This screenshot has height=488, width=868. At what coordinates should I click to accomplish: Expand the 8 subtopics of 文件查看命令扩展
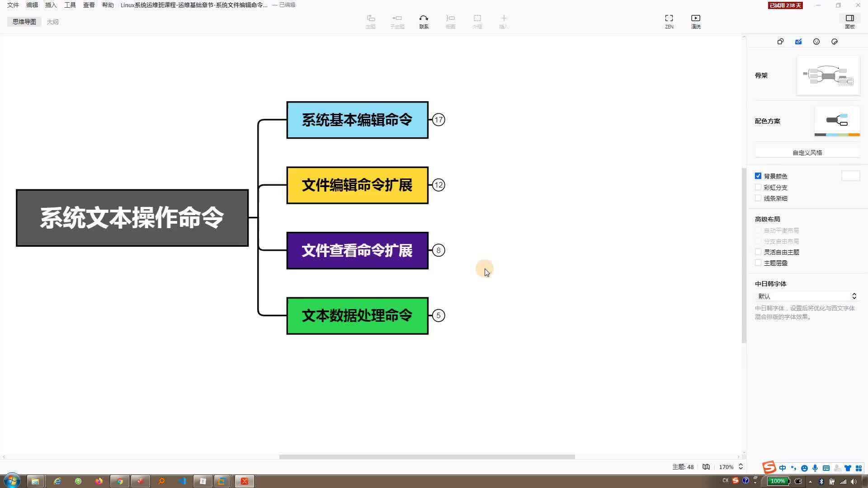(x=439, y=250)
